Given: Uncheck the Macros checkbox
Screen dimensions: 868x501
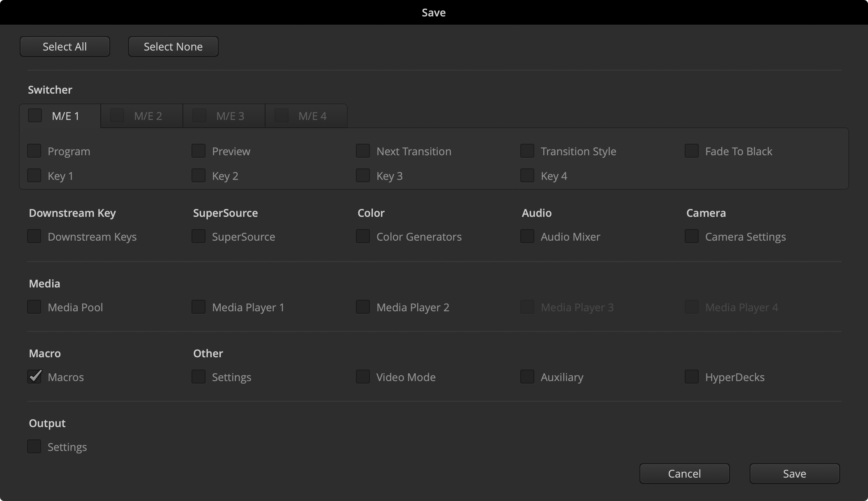Looking at the screenshot, I should [35, 377].
